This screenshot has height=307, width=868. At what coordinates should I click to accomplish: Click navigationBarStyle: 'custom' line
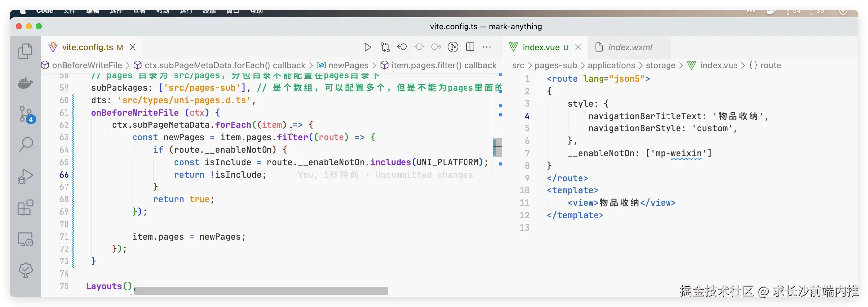coord(663,128)
